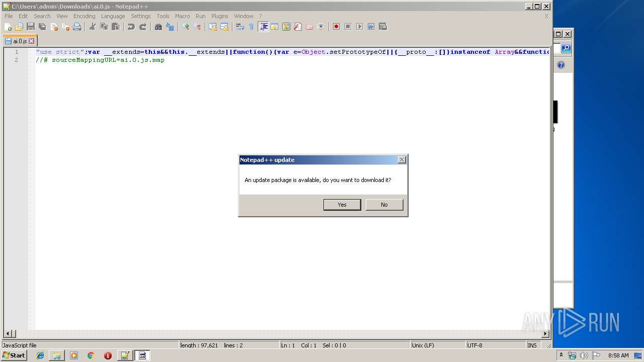Open the Run menu
The height and width of the screenshot is (362, 644).
pos(201,16)
